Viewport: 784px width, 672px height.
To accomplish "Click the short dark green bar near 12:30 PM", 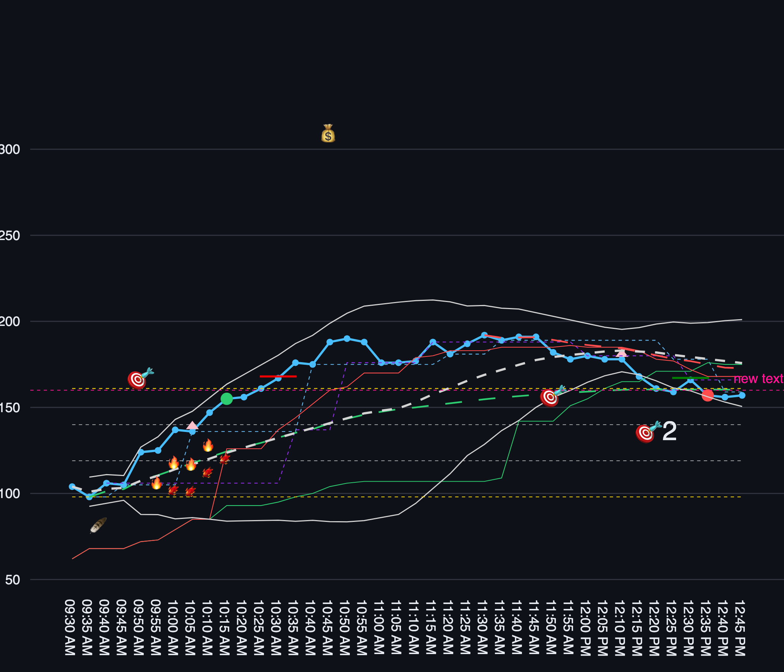I will point(690,378).
